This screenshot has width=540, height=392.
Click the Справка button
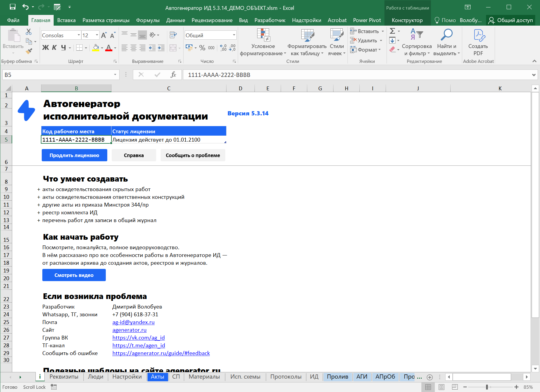tap(134, 155)
